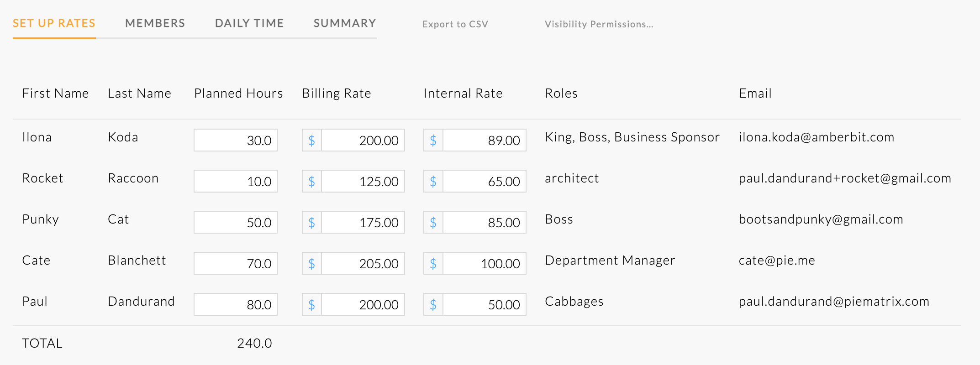This screenshot has width=980, height=365.
Task: Edit Rocket's Billing Rate amount field
Action: point(363,181)
